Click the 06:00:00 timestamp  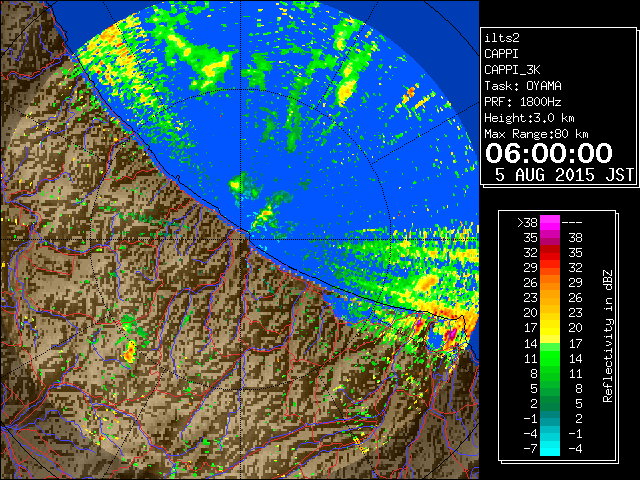549,153
